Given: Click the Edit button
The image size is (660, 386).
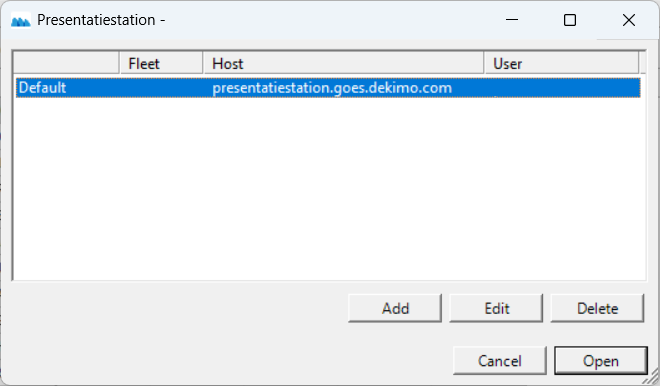Looking at the screenshot, I should [496, 308].
